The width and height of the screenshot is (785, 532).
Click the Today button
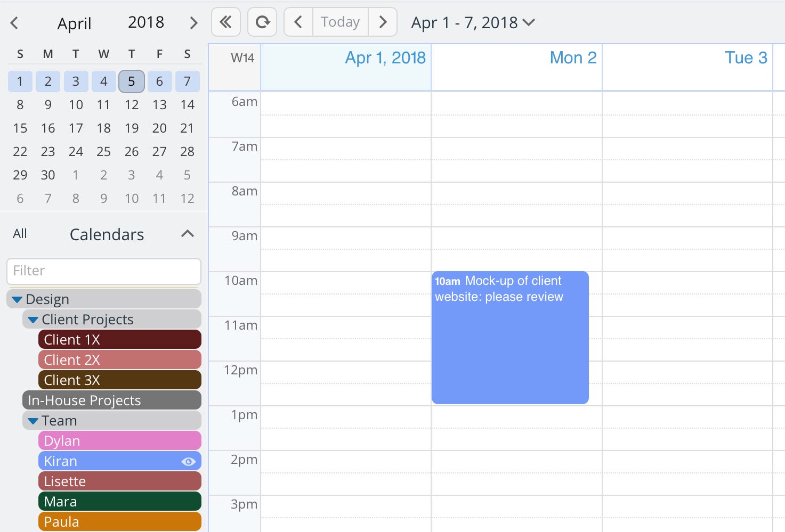(x=340, y=22)
